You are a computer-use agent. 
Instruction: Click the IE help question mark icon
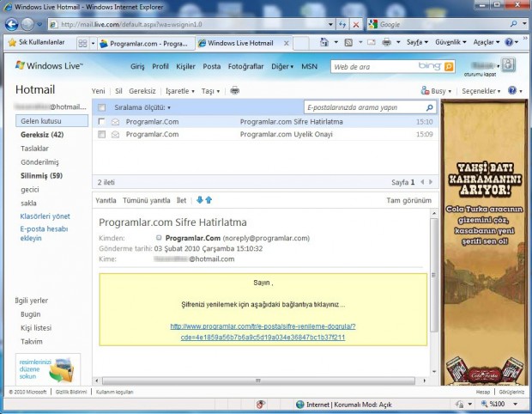[509, 42]
